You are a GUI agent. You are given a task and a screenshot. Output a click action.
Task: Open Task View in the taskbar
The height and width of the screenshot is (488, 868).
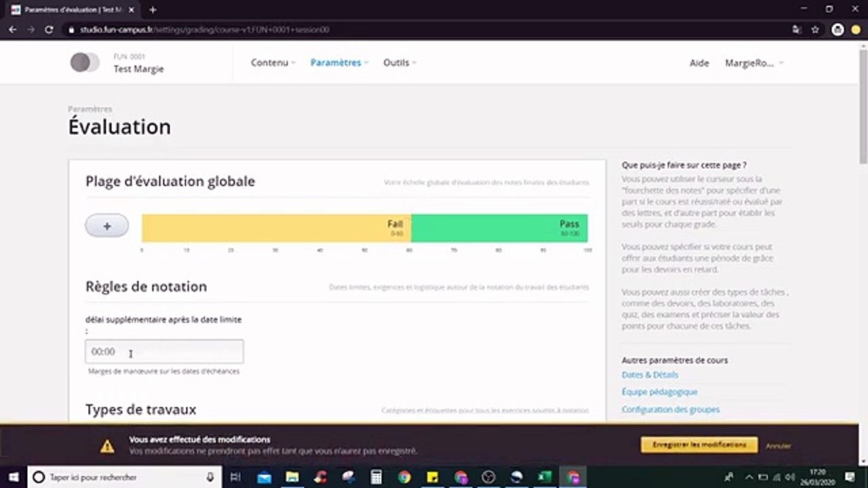235,477
